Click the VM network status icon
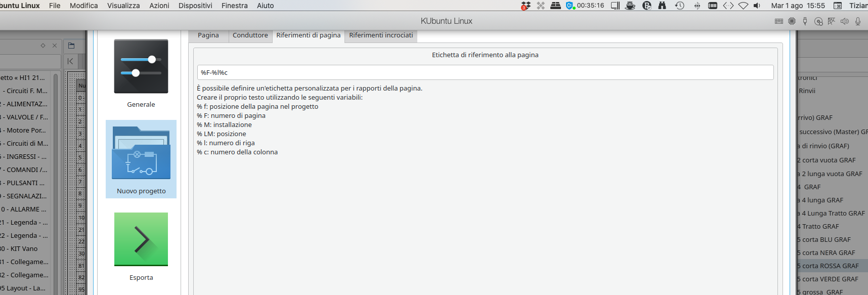This screenshot has height=295, width=868. pyautogui.click(x=832, y=21)
